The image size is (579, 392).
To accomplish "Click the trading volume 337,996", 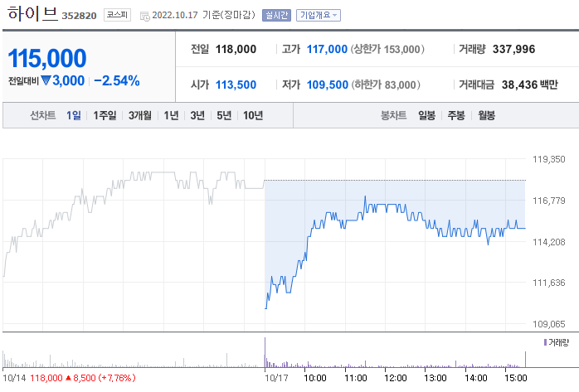I will point(513,49).
